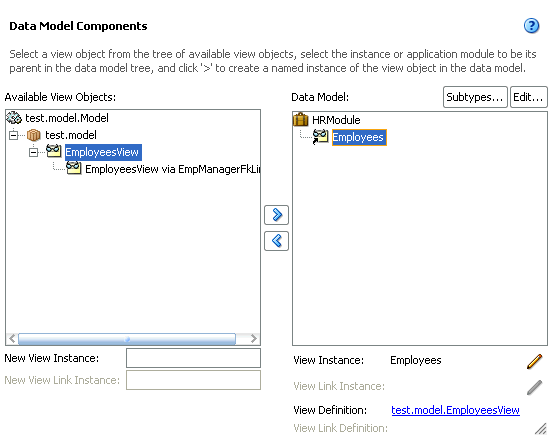552x442 pixels.
Task: Click the Employees view instance icon
Action: (320, 137)
